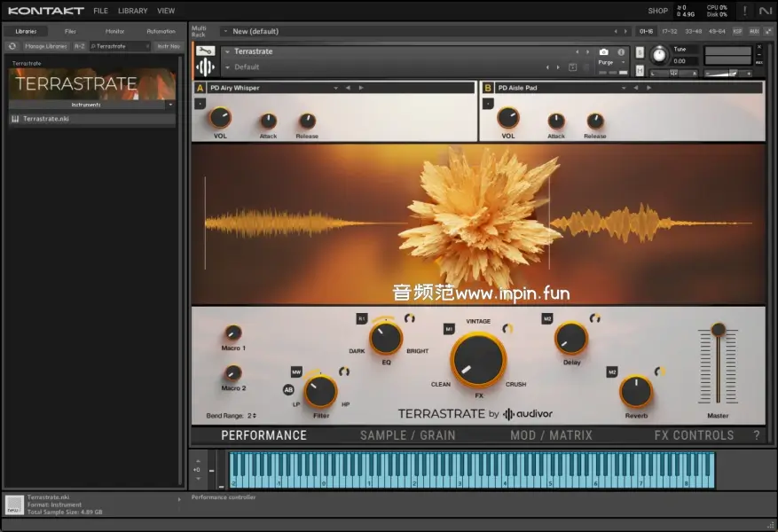Click the question mark help icon

click(x=756, y=435)
